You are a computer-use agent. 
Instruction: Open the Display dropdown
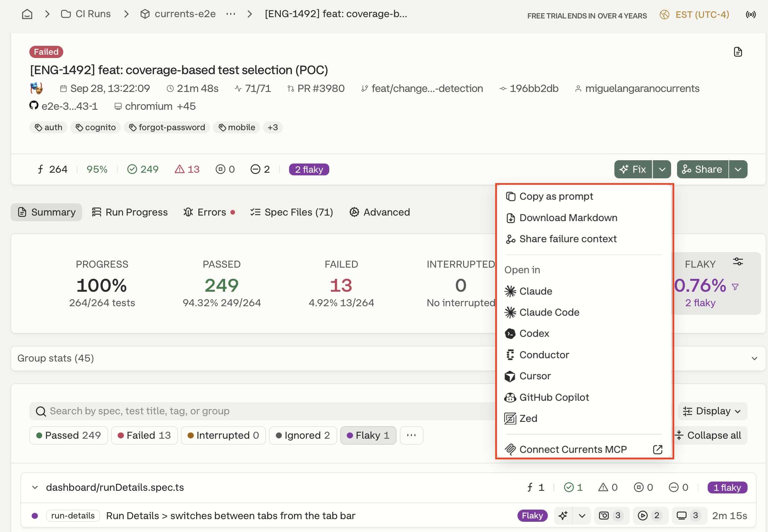712,411
